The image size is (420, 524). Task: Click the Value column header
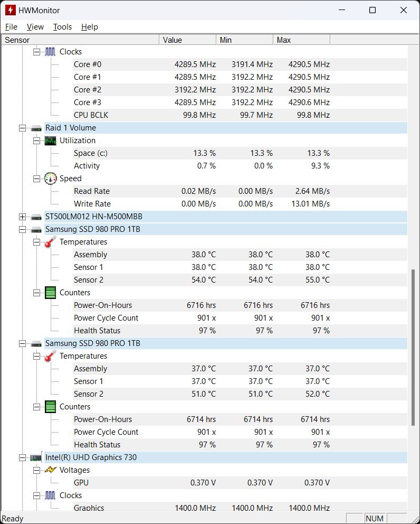pos(188,40)
